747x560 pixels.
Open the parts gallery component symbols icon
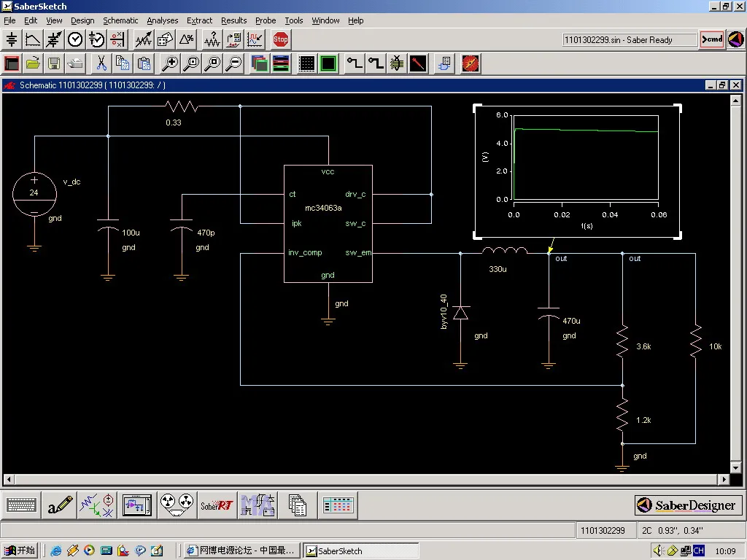(x=97, y=505)
